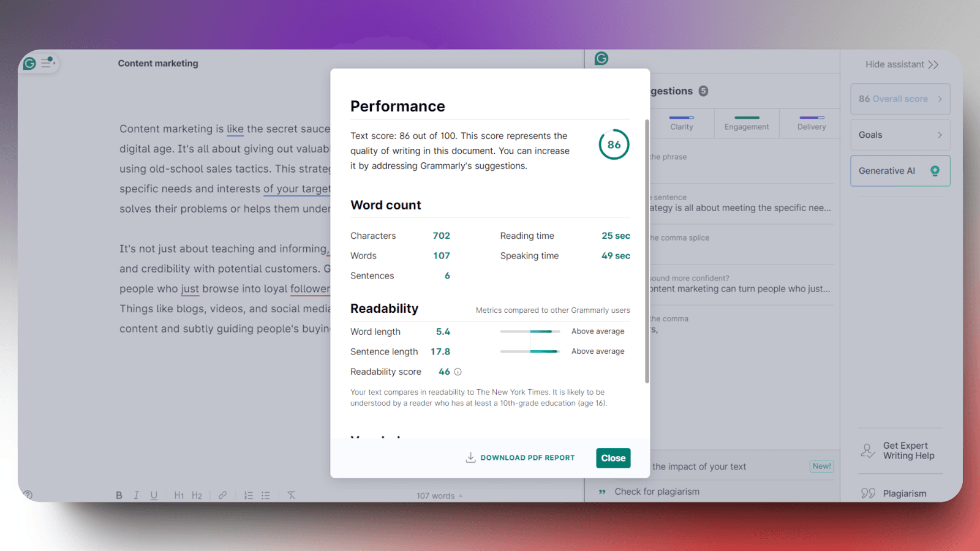Expand the 107 words count dropdown
The height and width of the screenshot is (551, 980).
440,496
